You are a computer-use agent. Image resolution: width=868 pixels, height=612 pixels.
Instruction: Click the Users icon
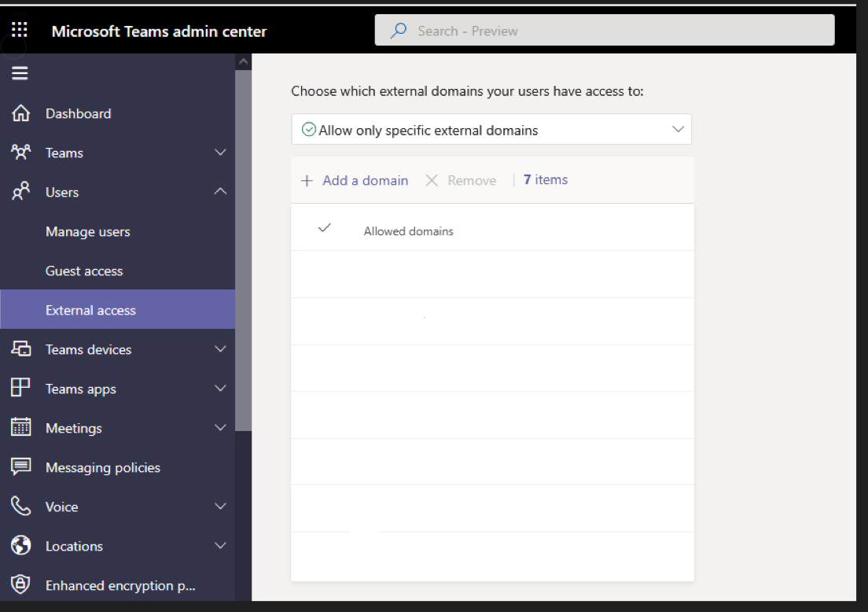(x=19, y=192)
